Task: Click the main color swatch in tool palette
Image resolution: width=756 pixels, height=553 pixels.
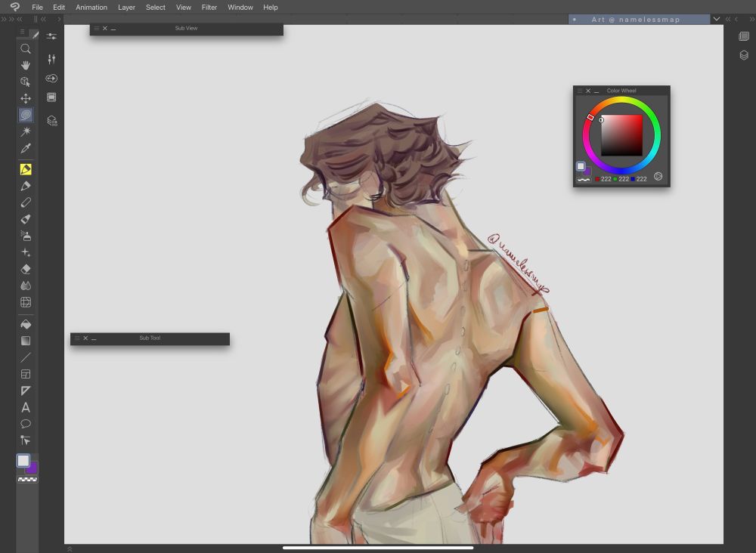Action: click(x=23, y=461)
